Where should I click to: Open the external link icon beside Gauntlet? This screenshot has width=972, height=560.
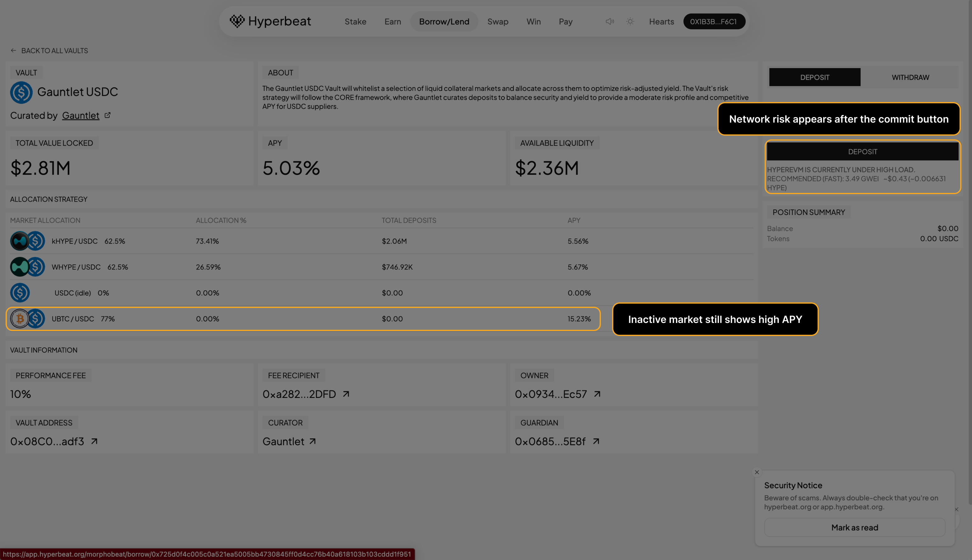pyautogui.click(x=108, y=115)
